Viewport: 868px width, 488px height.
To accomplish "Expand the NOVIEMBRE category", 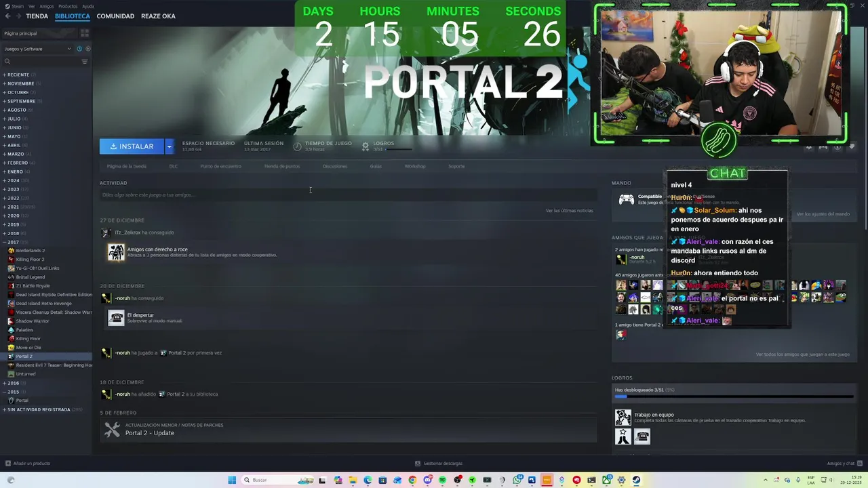I will coord(22,83).
